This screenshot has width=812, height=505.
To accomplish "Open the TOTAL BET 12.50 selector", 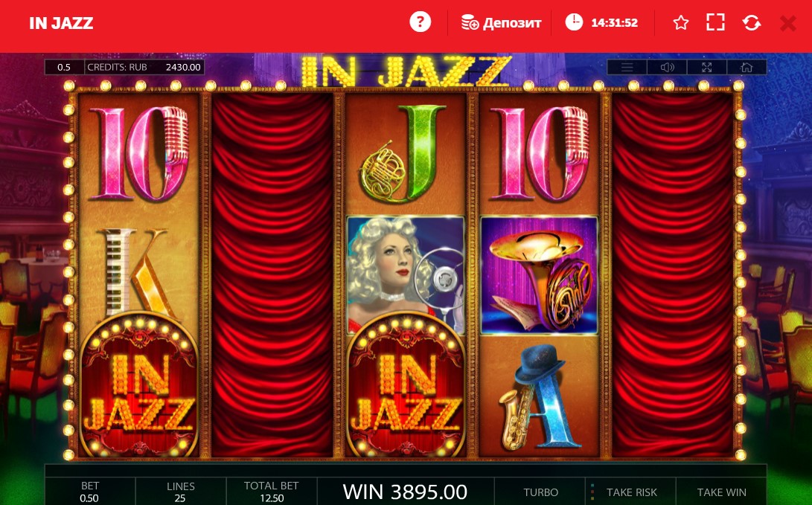I will tap(272, 492).
